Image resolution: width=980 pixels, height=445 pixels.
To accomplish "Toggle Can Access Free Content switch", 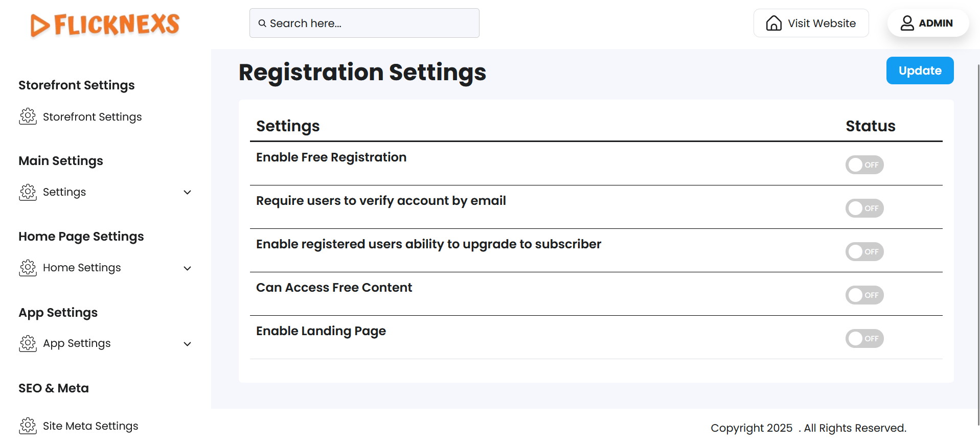I will tap(864, 295).
